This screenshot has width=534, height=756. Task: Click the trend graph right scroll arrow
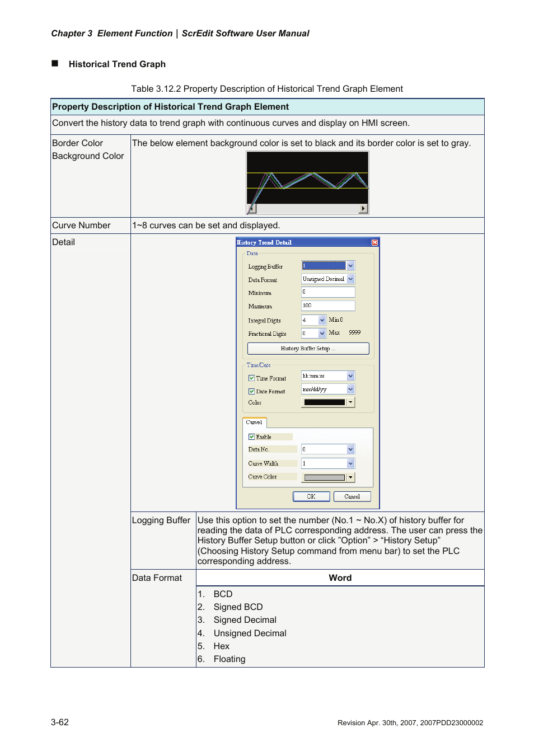pos(363,209)
